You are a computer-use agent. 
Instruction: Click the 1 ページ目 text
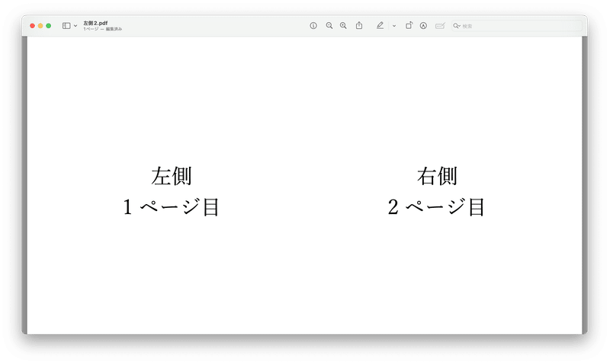[171, 206]
